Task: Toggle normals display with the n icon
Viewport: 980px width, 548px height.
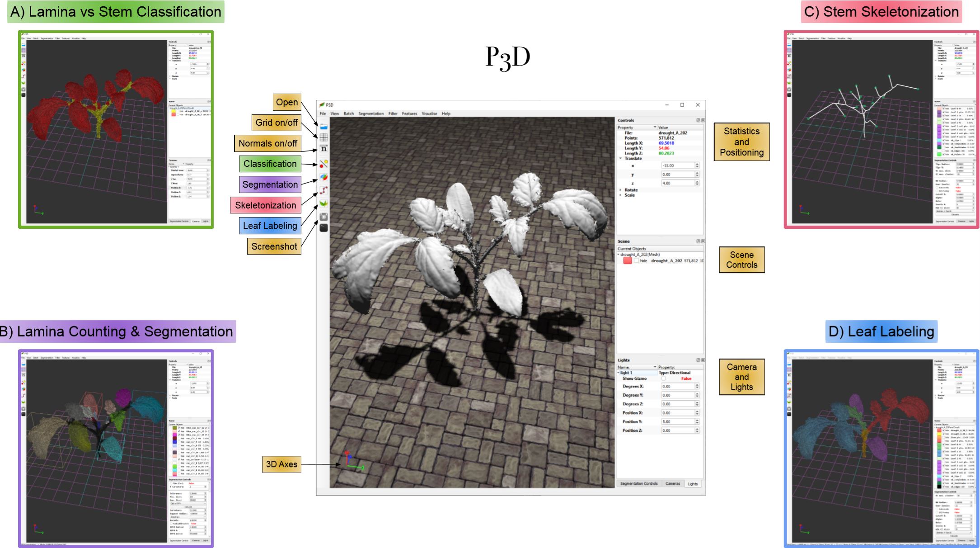Action: [x=324, y=148]
